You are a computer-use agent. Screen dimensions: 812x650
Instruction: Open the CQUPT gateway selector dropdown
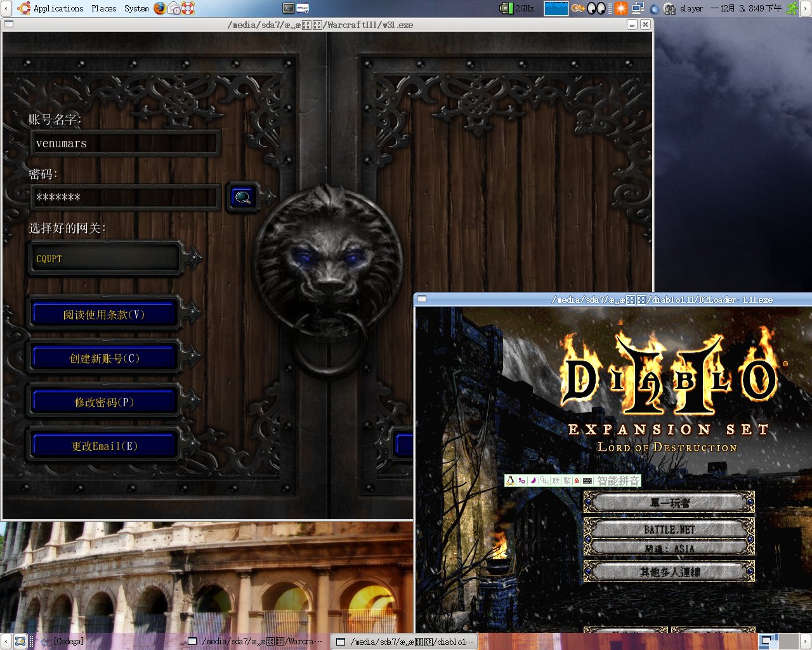coord(105,258)
